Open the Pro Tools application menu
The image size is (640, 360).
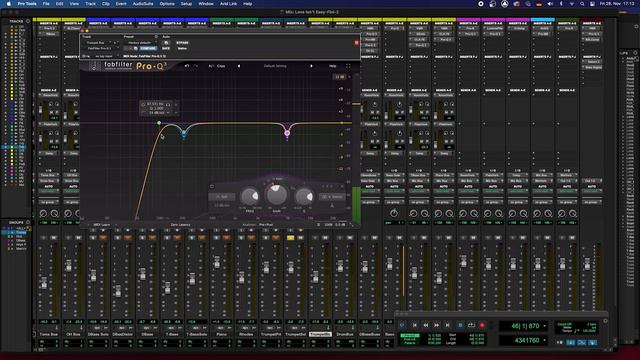coord(27,4)
